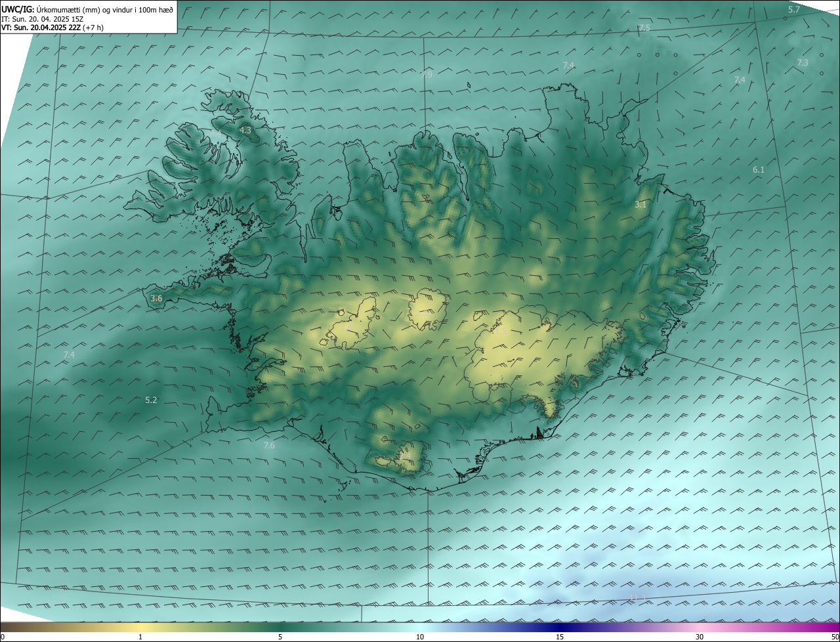Screen dimensions: 840x642
Task: Click the 'IT: Sun. 20. 04. 2025 15Z' line
Action: [x=43, y=19]
